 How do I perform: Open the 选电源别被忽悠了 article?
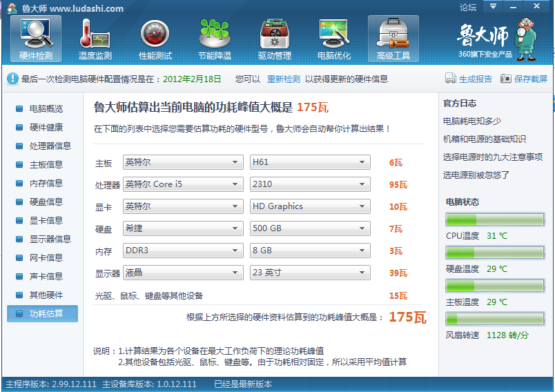[x=476, y=175]
